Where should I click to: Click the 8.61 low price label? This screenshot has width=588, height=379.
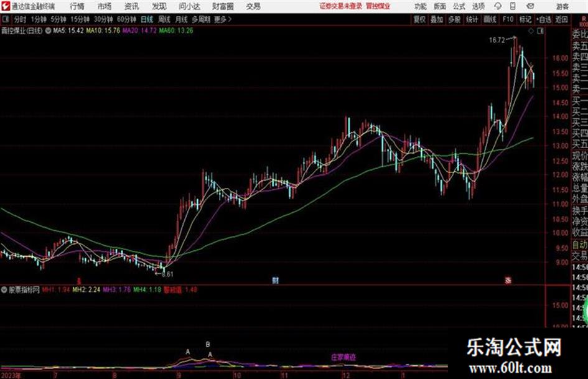(167, 274)
